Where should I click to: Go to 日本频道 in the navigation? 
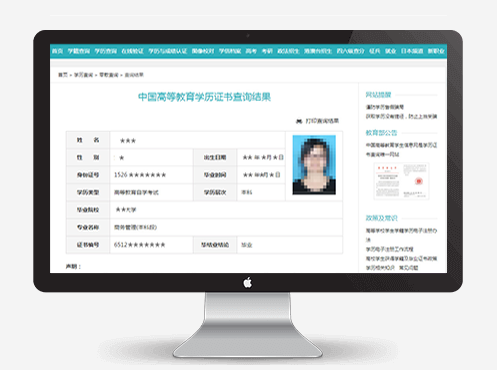point(412,51)
